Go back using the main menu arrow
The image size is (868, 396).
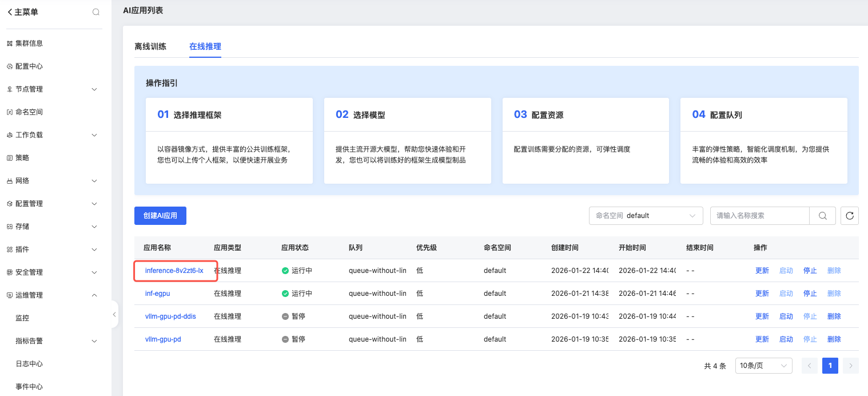tap(10, 12)
